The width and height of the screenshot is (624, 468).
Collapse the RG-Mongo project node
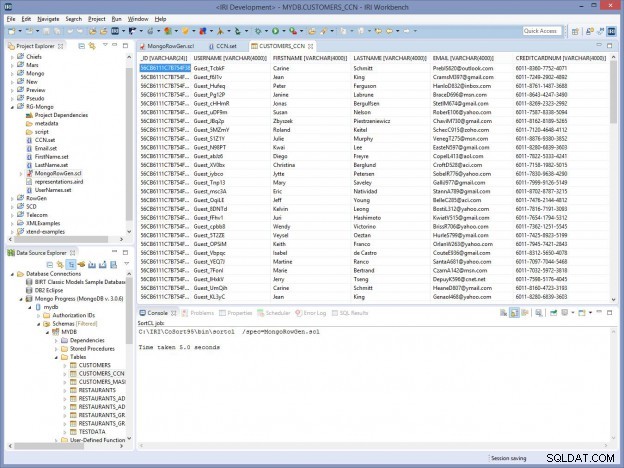click(12, 107)
